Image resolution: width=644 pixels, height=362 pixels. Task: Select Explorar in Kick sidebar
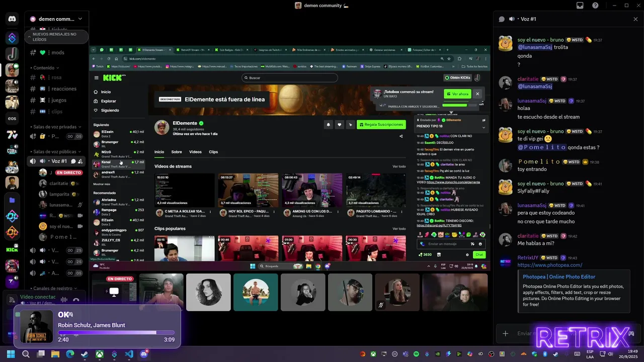(108, 101)
